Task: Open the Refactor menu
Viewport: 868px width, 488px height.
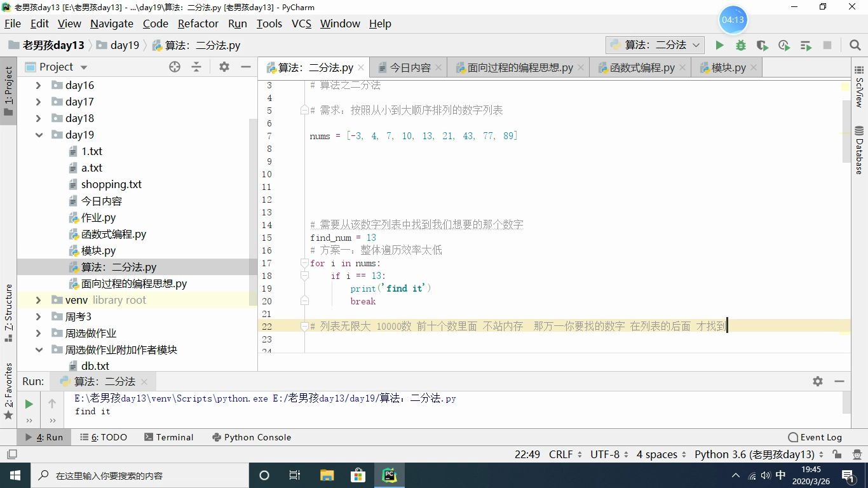Action: coord(198,24)
